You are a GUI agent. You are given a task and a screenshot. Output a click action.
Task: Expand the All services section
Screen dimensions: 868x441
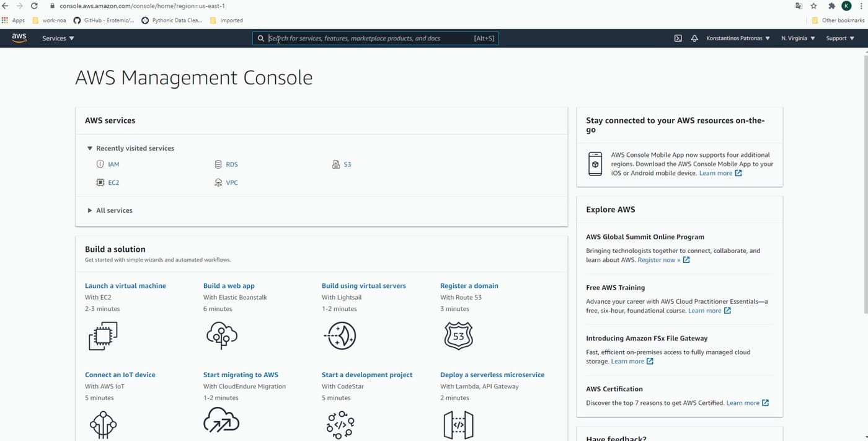click(110, 210)
